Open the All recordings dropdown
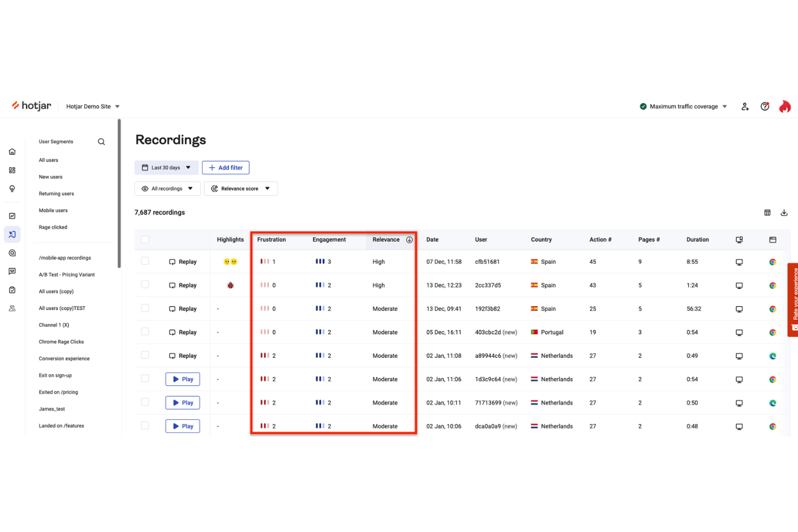 168,189
